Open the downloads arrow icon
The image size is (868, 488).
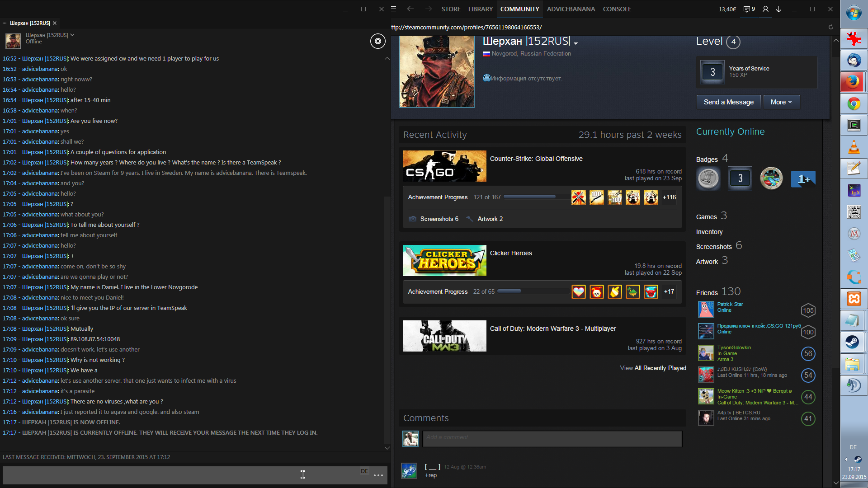tap(779, 9)
